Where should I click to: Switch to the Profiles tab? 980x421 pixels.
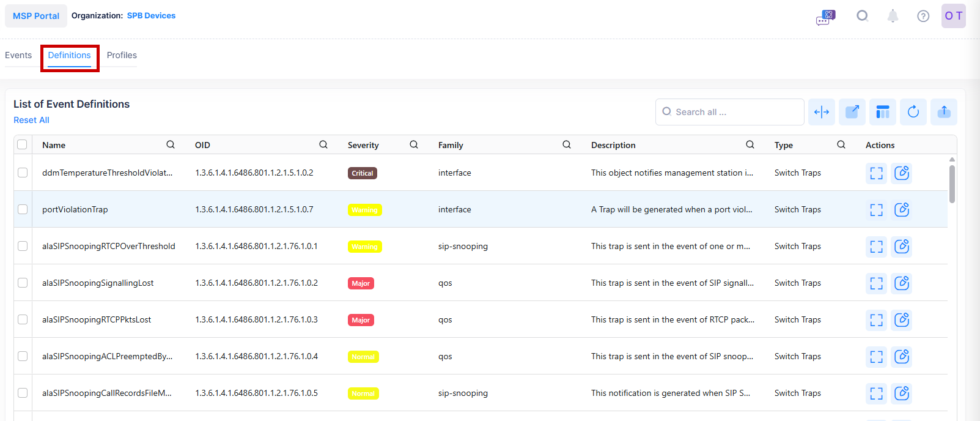click(x=122, y=55)
